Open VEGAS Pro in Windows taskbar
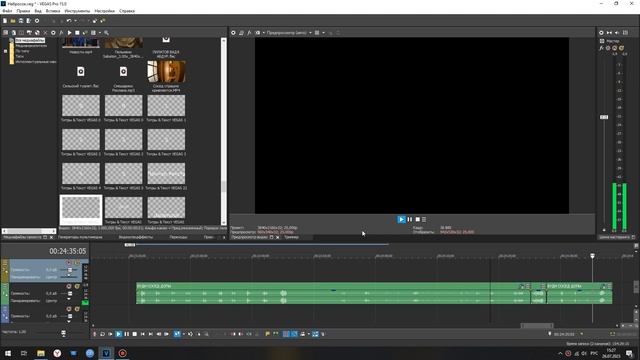 (x=106, y=353)
